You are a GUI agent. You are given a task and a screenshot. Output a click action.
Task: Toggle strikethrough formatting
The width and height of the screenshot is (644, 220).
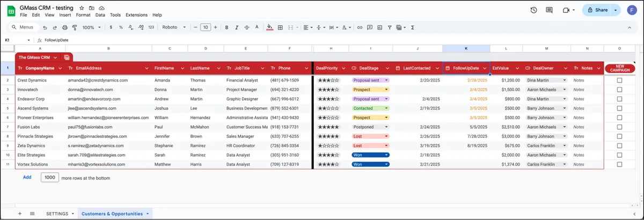[246, 27]
